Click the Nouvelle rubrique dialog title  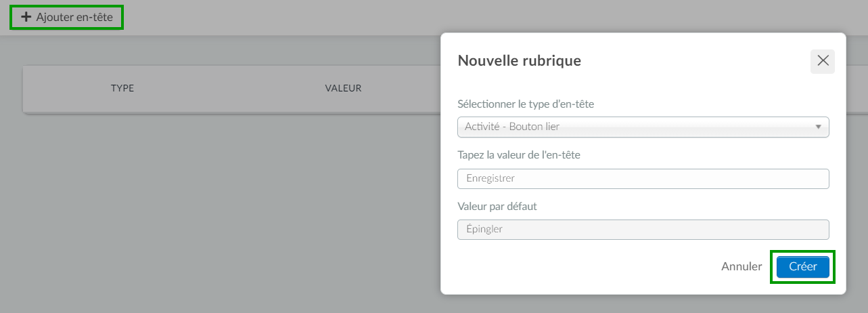520,60
